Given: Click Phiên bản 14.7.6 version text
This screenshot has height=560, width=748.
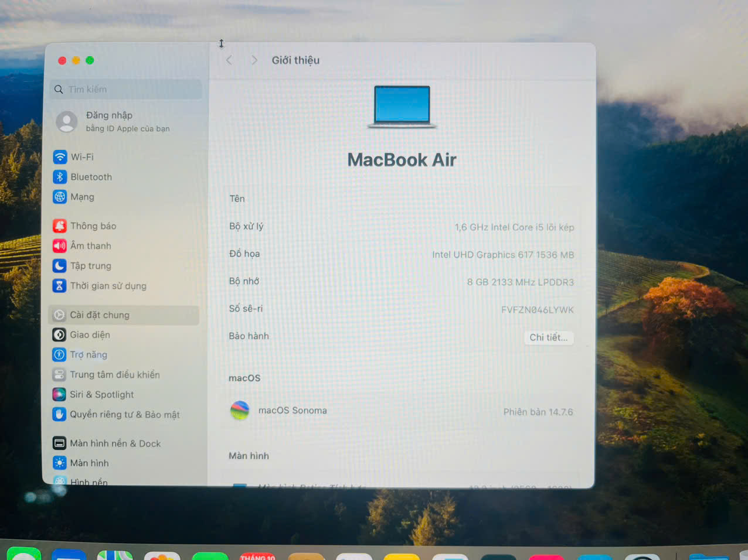Looking at the screenshot, I should (538, 412).
